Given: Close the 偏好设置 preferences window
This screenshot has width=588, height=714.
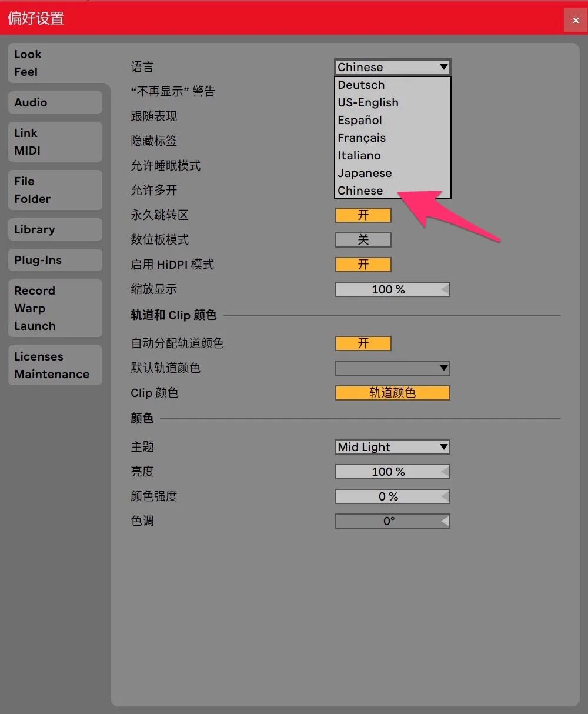Looking at the screenshot, I should pos(575,20).
